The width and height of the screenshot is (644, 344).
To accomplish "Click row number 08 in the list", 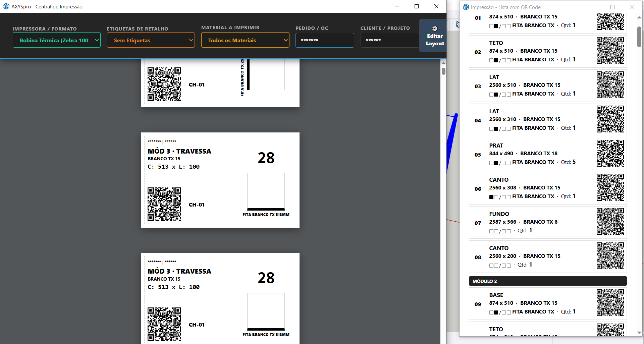I will tap(478, 257).
